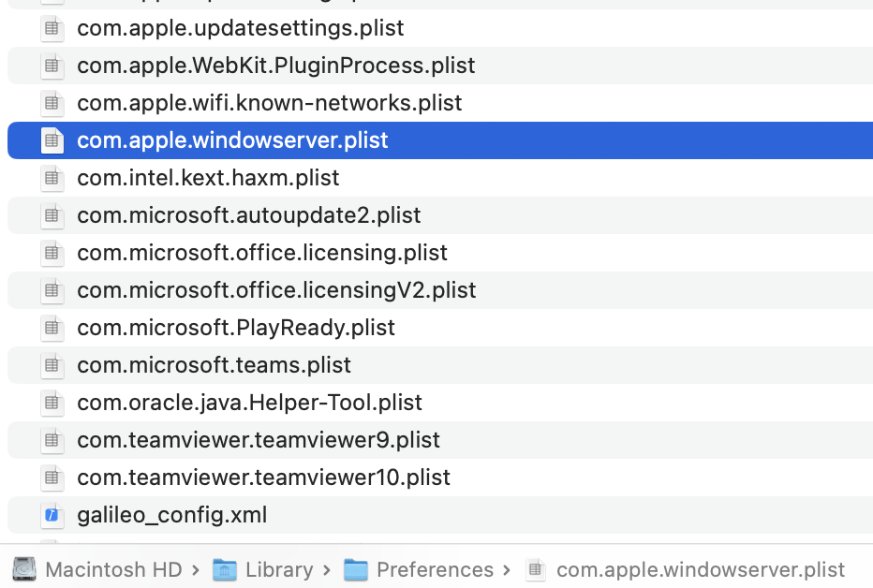The width and height of the screenshot is (873, 588).
Task: Click com.apple.windowserver.plist in the path bar
Action: click(700, 569)
